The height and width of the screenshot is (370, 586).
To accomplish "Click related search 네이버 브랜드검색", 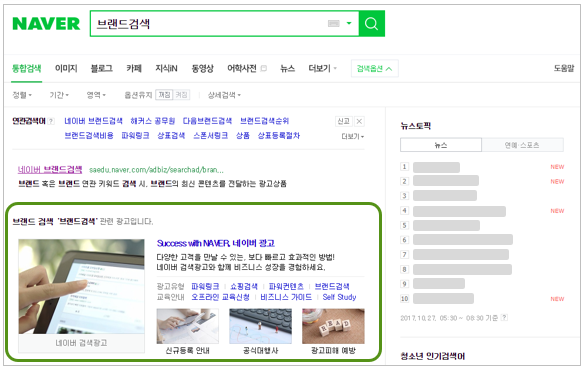I will click(x=93, y=121).
